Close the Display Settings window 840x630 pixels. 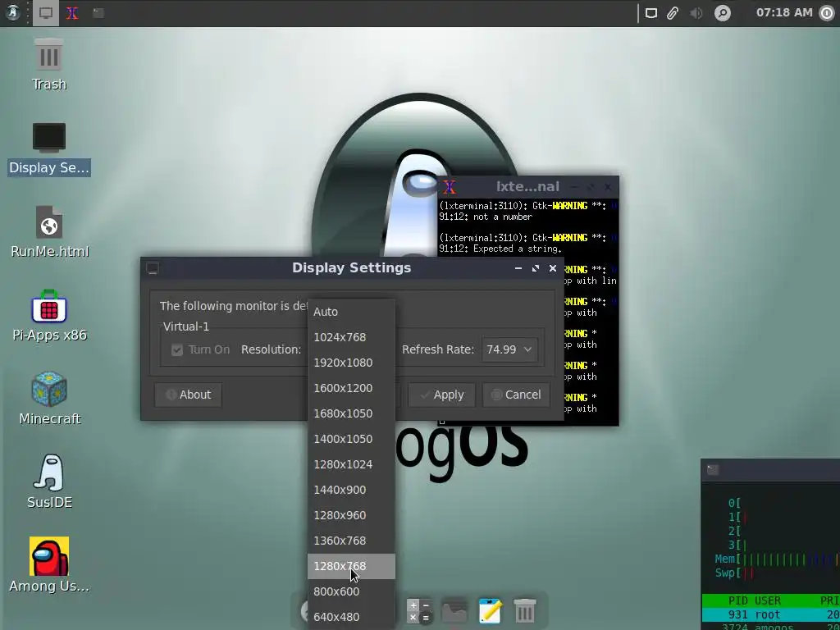[553, 268]
